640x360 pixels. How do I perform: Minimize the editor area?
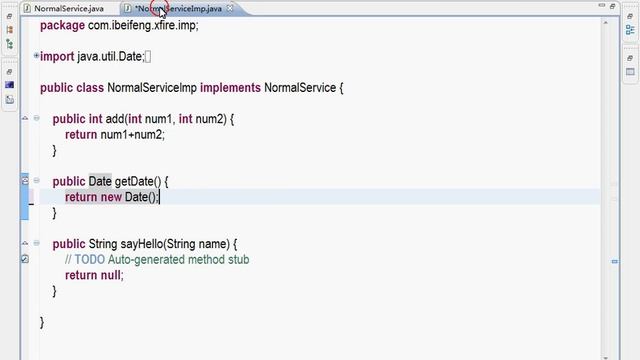tap(602, 6)
